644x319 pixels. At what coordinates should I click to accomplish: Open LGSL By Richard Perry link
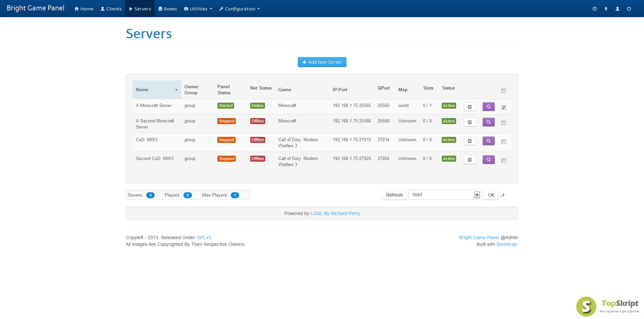tap(335, 213)
